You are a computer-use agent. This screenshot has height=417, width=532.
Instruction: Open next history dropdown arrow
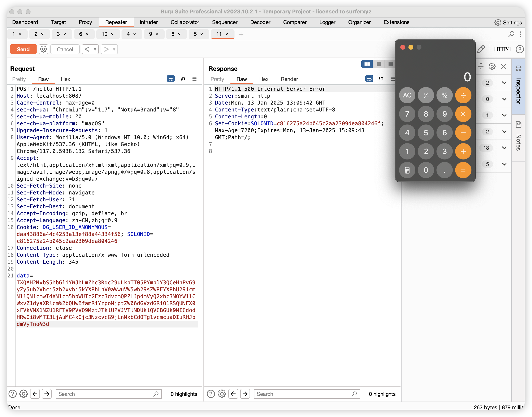(x=114, y=49)
